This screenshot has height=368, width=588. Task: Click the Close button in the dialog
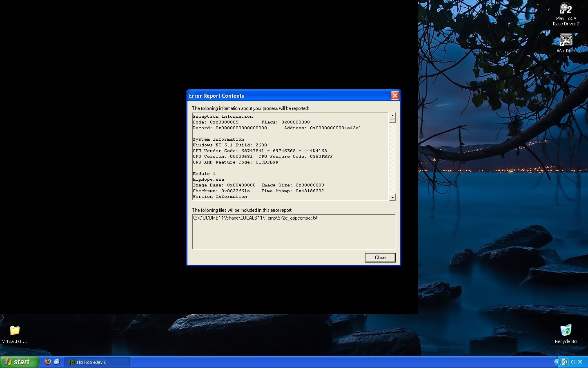[380, 258]
